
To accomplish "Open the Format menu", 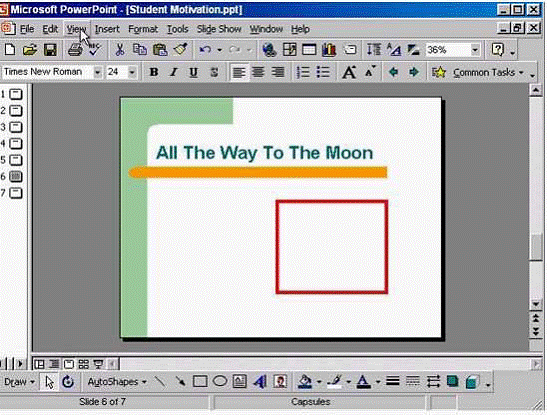I will coord(143,29).
